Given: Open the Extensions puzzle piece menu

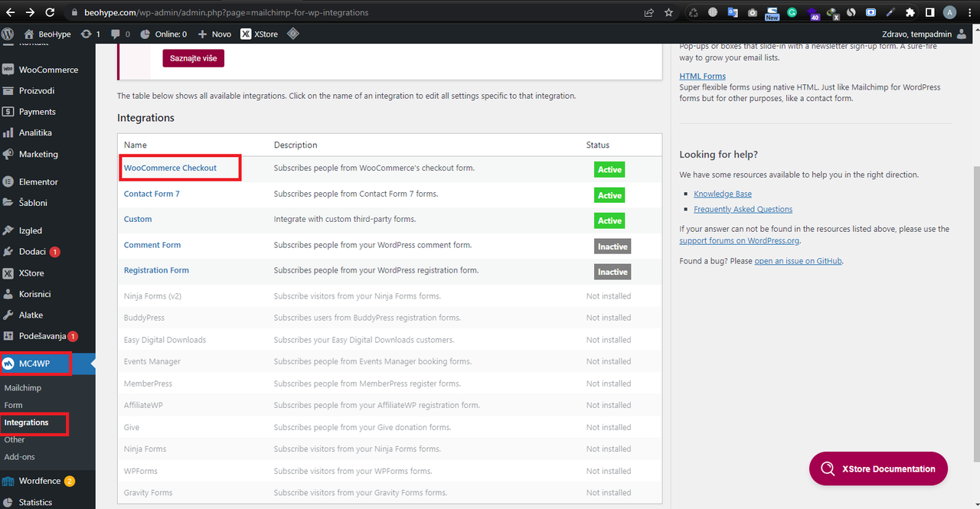Looking at the screenshot, I should point(910,12).
